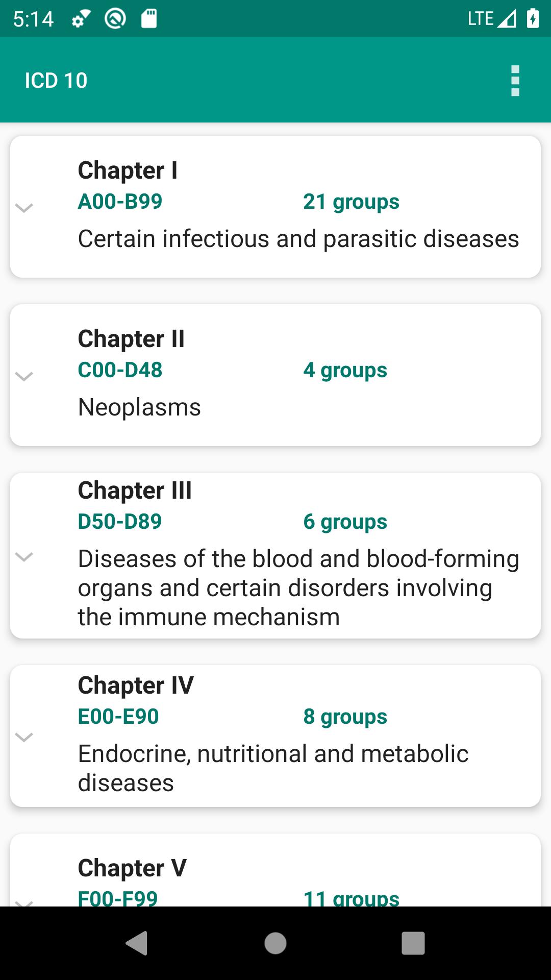The height and width of the screenshot is (980, 551).
Task: Open the three-dot overflow menu
Action: pyautogui.click(x=515, y=81)
